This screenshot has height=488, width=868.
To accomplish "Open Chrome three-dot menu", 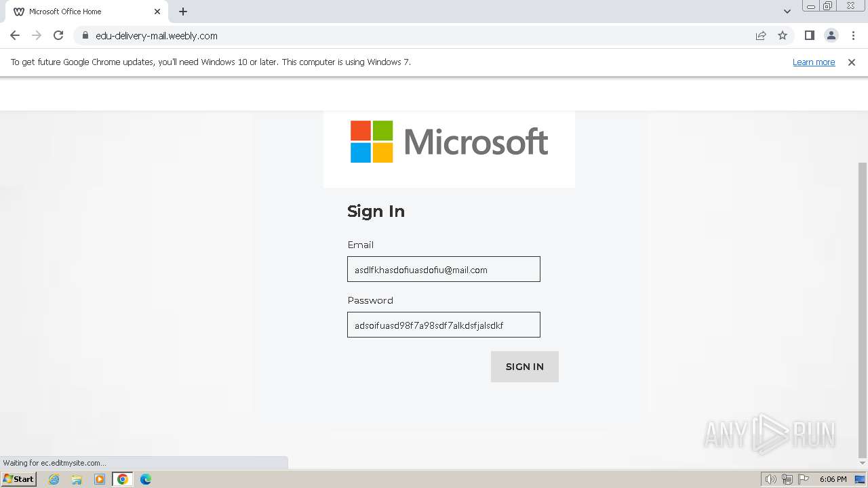I will tap(853, 35).
